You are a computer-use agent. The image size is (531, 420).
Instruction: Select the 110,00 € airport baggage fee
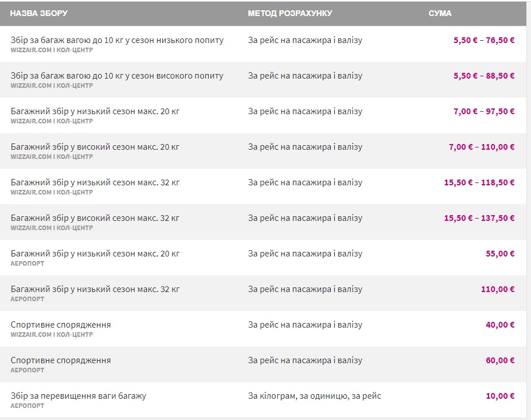pyautogui.click(x=498, y=289)
